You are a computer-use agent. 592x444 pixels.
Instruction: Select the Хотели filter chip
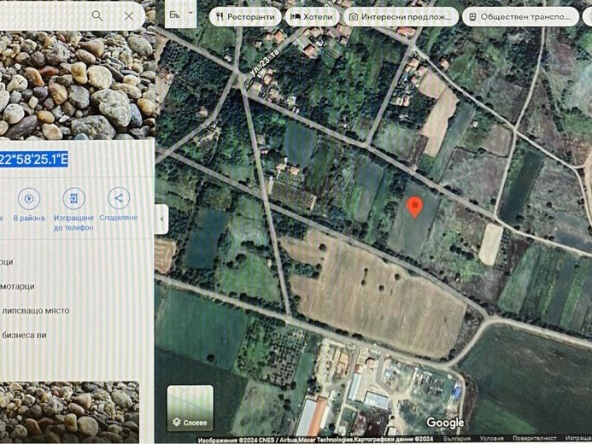(312, 17)
